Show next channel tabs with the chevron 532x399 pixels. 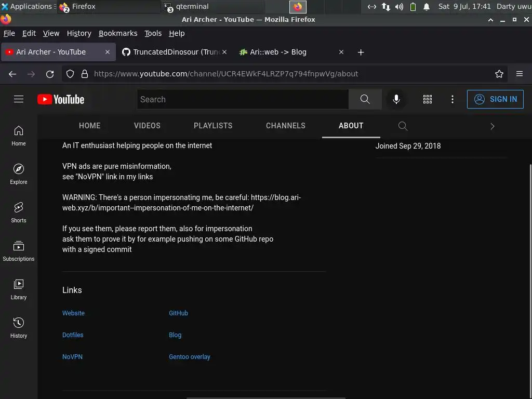[493, 126]
